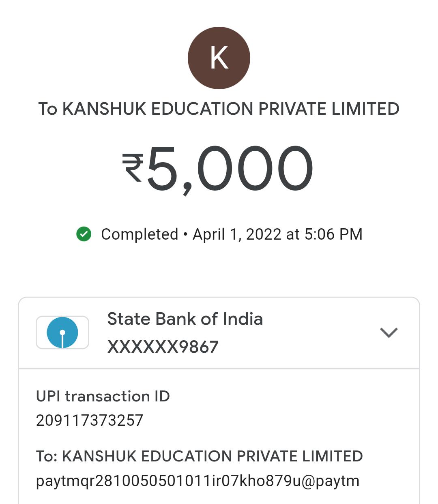Click the UPI transaction ID label
Viewport: 438px width, 504px height.
103,396
